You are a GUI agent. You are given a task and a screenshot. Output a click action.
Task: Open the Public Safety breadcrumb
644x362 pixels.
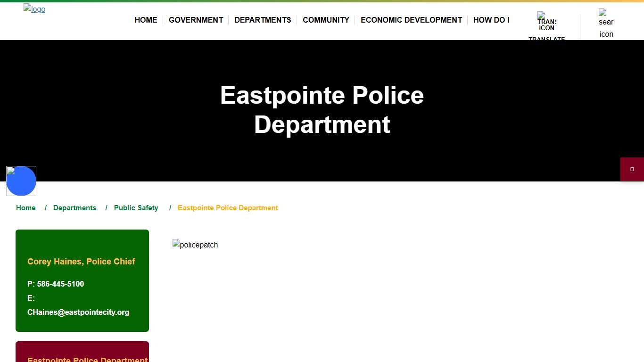tap(136, 207)
